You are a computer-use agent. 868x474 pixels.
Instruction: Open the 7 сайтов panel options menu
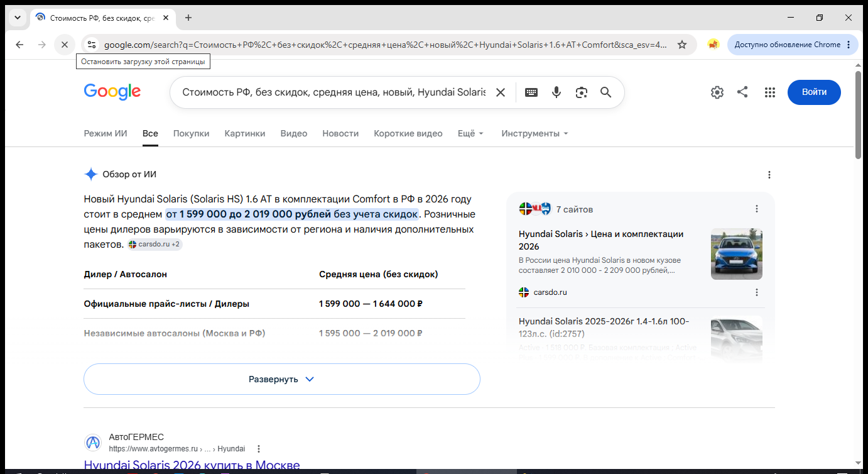pos(757,209)
